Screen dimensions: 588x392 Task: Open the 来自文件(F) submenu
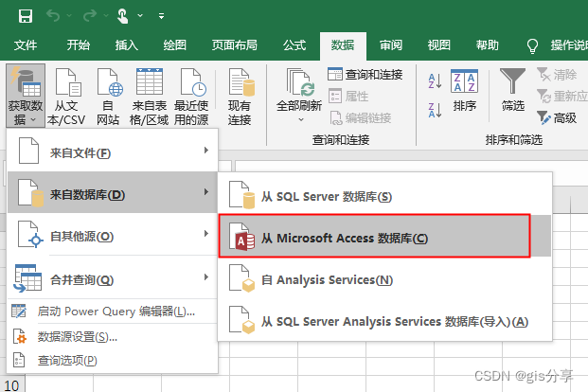112,151
